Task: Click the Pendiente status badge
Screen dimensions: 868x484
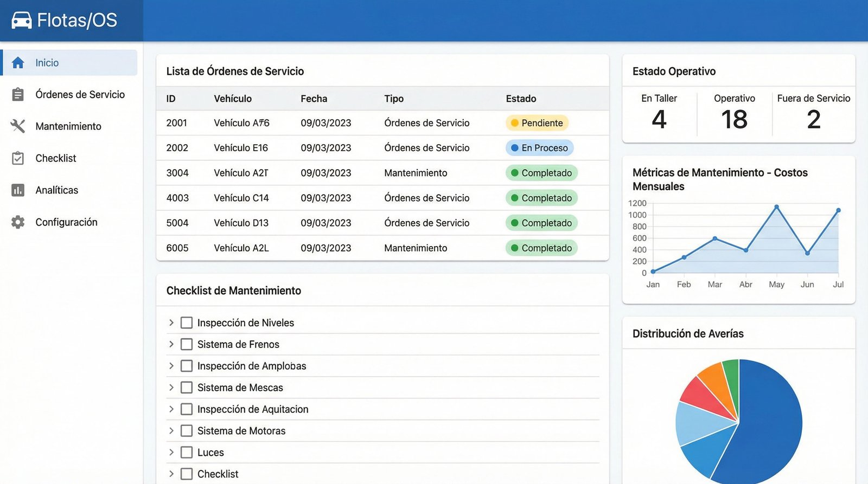Action: click(537, 123)
